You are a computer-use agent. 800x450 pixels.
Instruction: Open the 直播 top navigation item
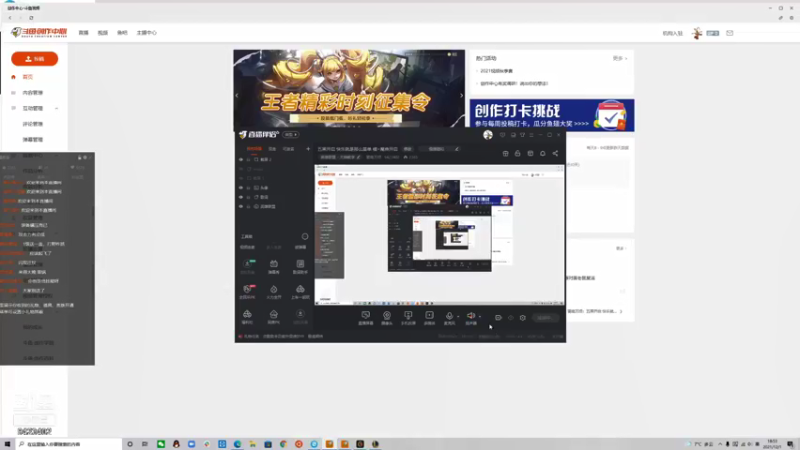(84, 33)
